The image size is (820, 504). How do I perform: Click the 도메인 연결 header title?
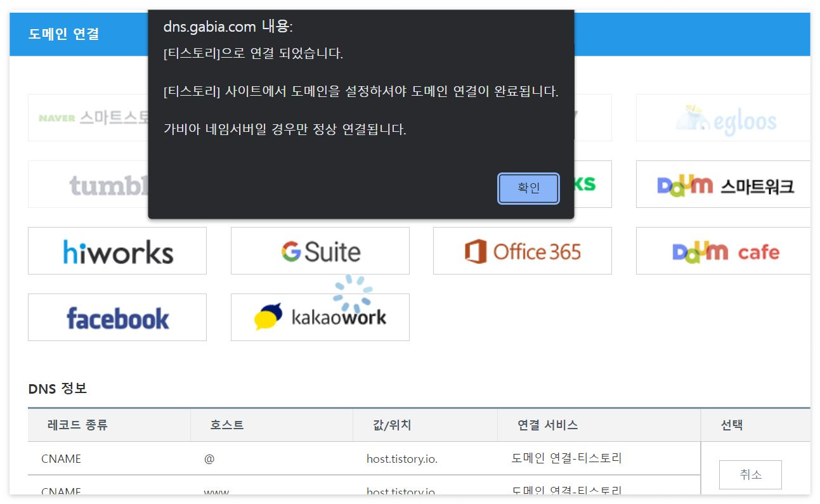pyautogui.click(x=64, y=34)
